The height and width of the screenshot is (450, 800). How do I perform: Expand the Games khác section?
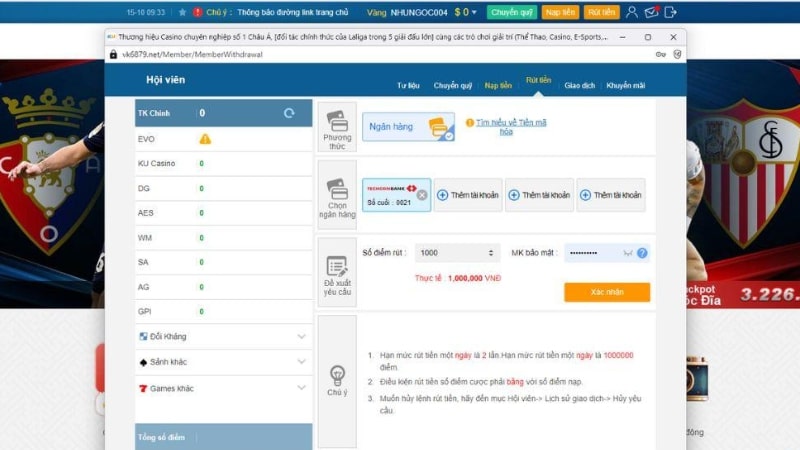(x=302, y=387)
